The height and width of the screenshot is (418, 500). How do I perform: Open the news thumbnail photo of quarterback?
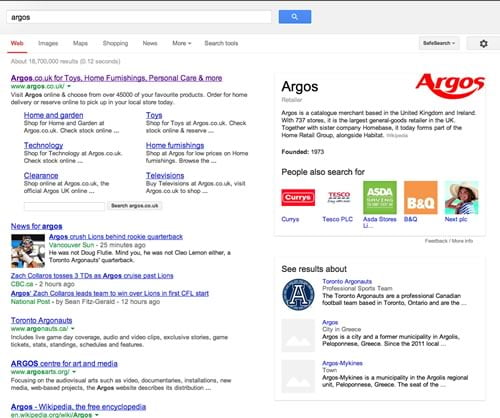click(x=28, y=251)
